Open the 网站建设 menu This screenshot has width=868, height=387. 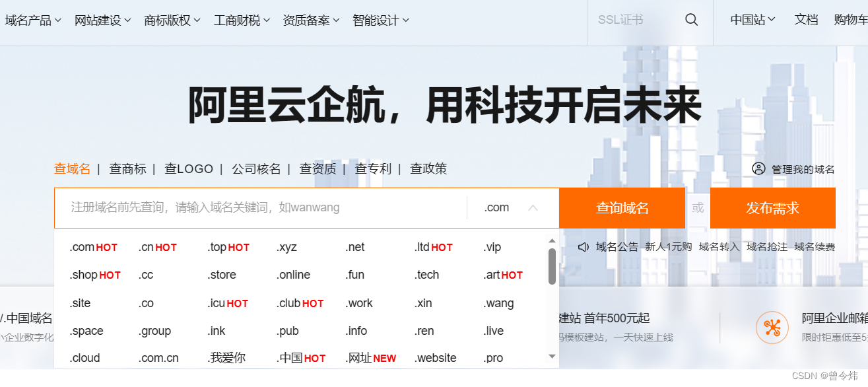click(102, 20)
